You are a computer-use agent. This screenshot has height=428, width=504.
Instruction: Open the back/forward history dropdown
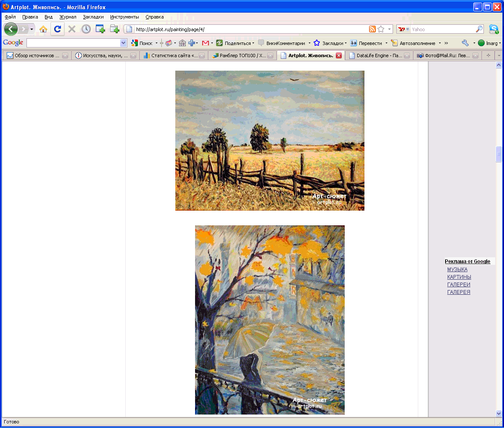pos(32,29)
